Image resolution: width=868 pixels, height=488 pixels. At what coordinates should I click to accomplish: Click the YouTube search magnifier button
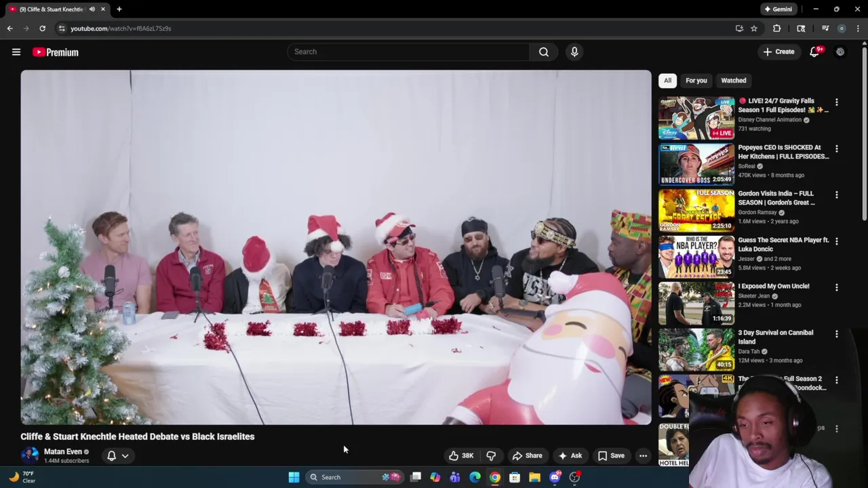pos(544,52)
